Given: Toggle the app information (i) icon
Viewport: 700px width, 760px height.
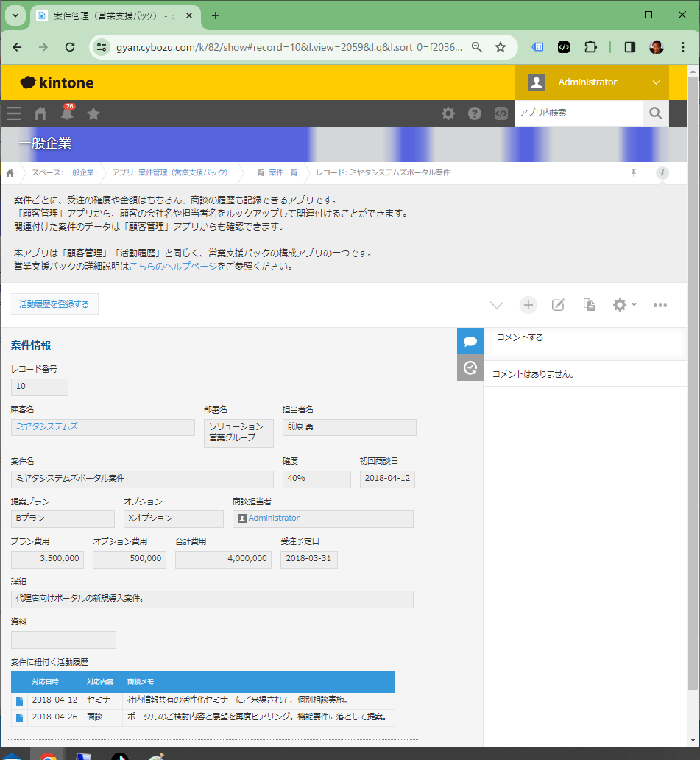Looking at the screenshot, I should coord(662,172).
